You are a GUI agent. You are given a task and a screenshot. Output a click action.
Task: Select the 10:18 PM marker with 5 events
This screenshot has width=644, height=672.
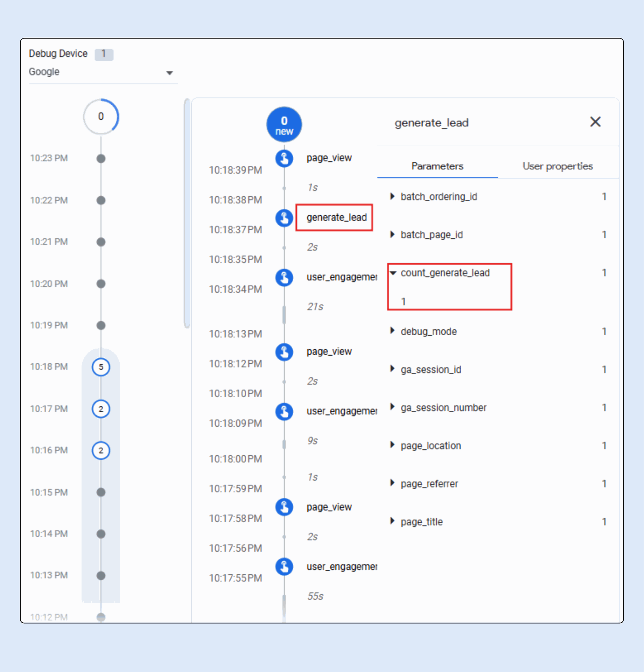click(x=101, y=367)
